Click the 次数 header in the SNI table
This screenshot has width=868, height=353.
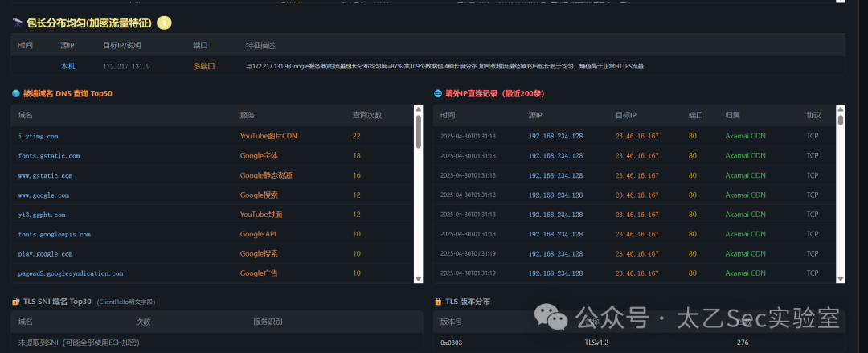pos(143,322)
